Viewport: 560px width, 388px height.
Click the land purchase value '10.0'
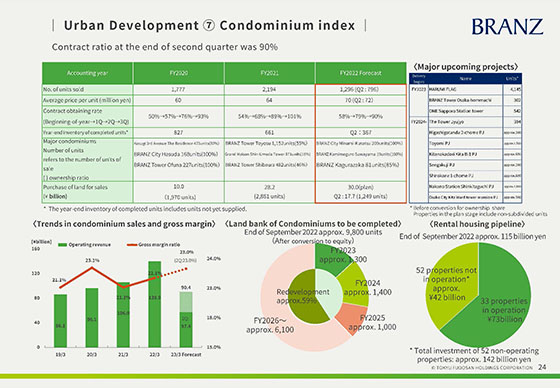[179, 186]
